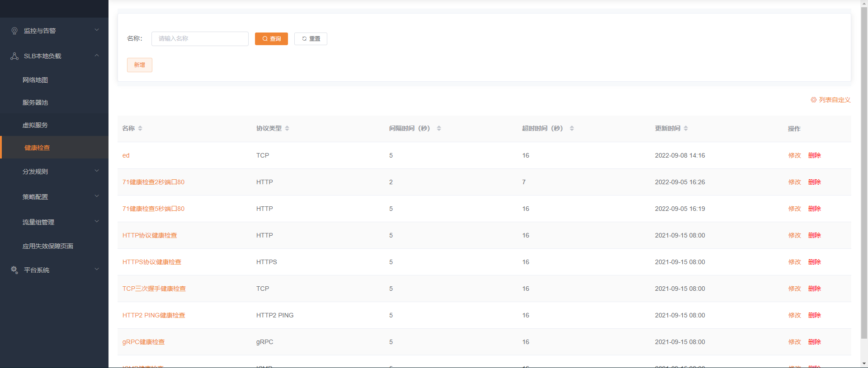The image size is (868, 368).
Task: Click the 平台系统 gear icon
Action: pos(14,270)
